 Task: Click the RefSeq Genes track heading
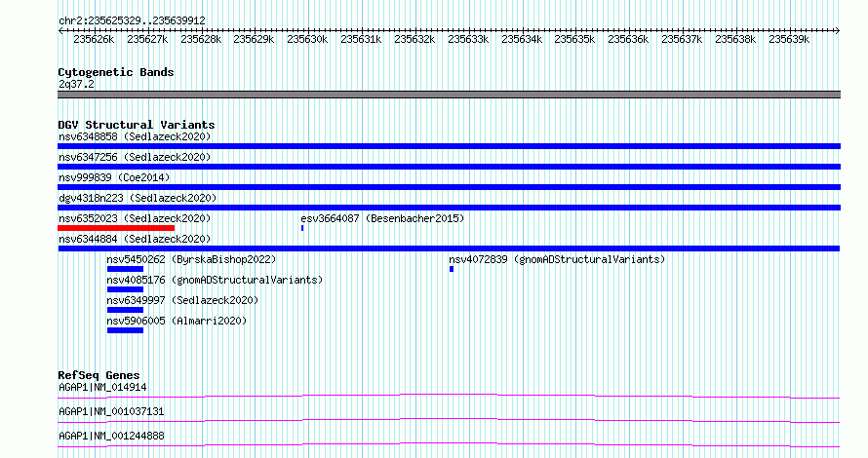tap(99, 375)
